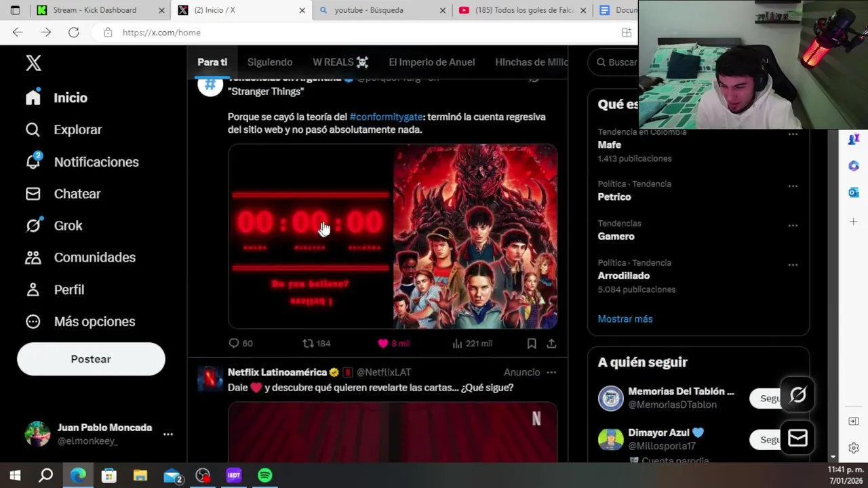Open Comunidades in the sidebar
This screenshot has height=488, width=868.
point(81,258)
